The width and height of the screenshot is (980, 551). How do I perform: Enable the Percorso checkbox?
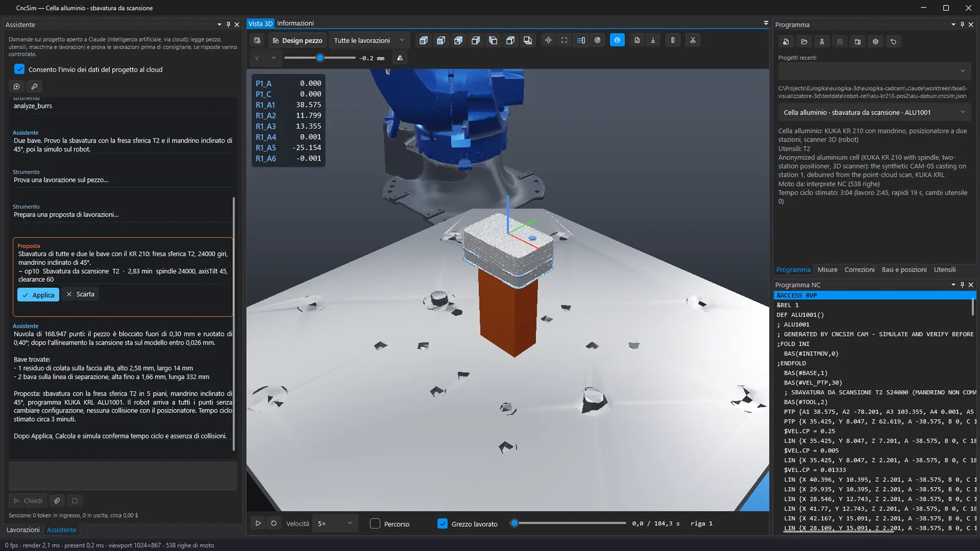click(x=375, y=523)
